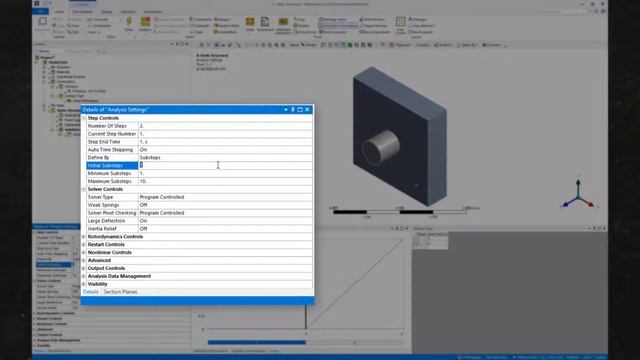The image size is (640, 360).
Task: Select the 'Solver Type' label
Action: coord(100,197)
